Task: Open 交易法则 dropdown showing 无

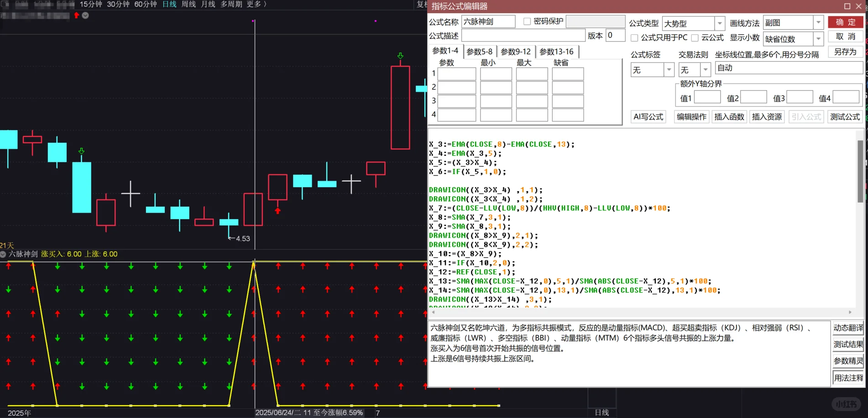Action: click(706, 70)
